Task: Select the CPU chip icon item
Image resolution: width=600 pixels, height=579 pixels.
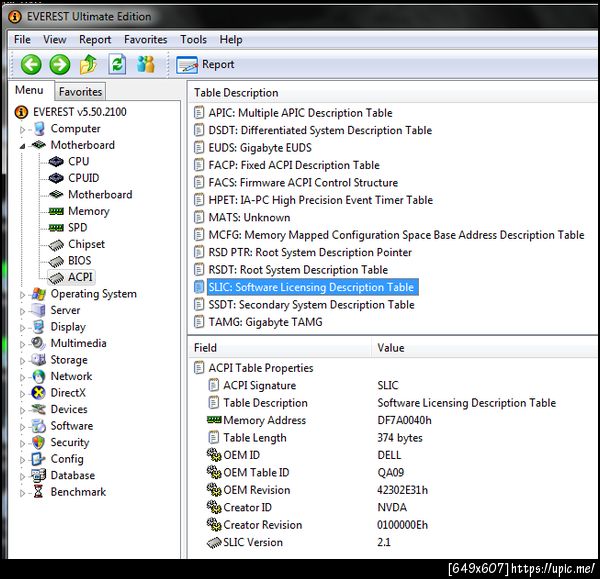Action: [x=56, y=161]
